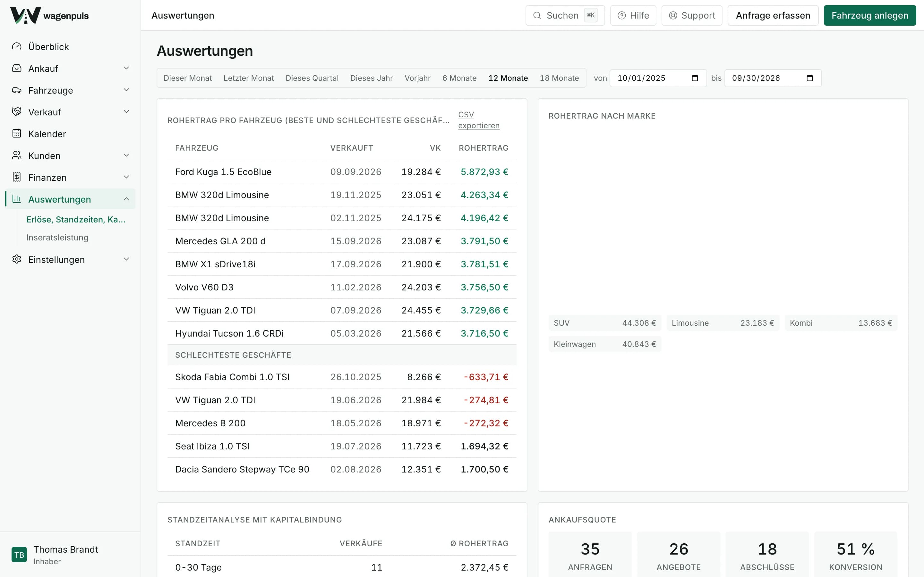Click the Fahrzeug anlegen button
The height and width of the screenshot is (577, 924).
(870, 15)
